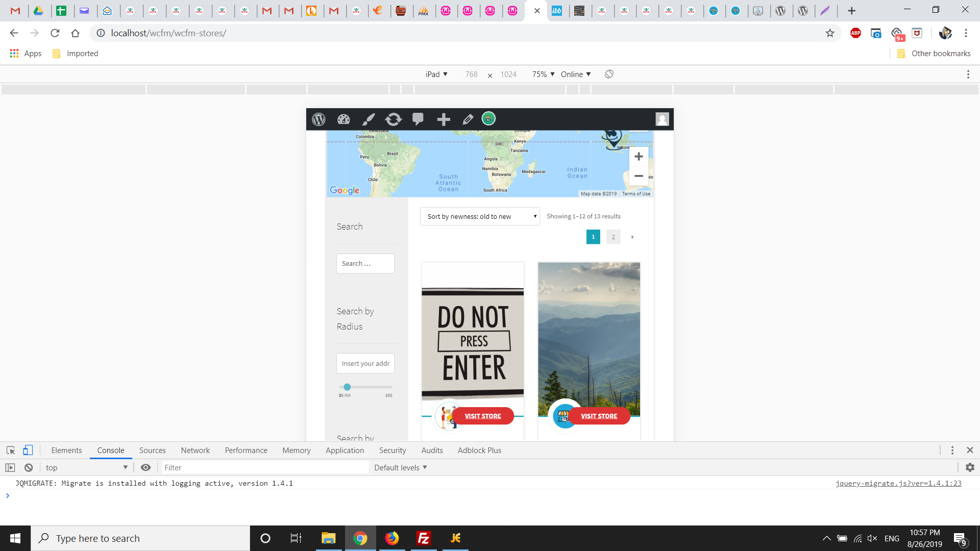Switch to the Security tab
980x551 pixels.
click(x=393, y=450)
